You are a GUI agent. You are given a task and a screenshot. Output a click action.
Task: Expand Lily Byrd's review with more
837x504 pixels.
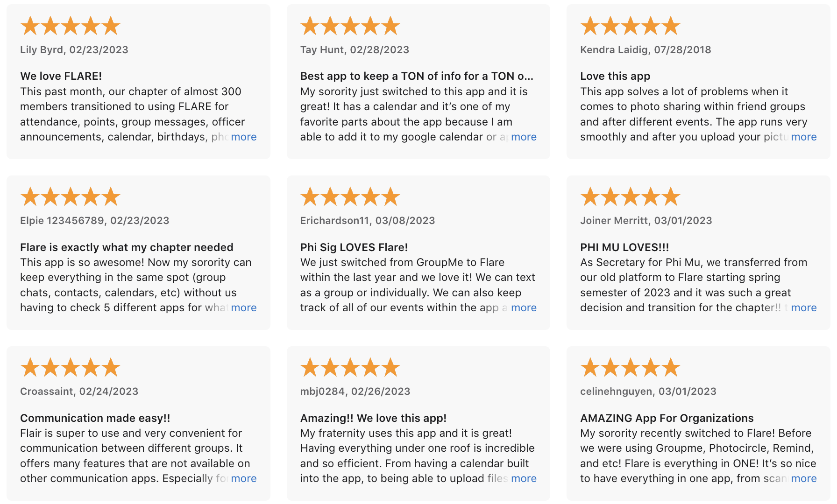point(243,137)
